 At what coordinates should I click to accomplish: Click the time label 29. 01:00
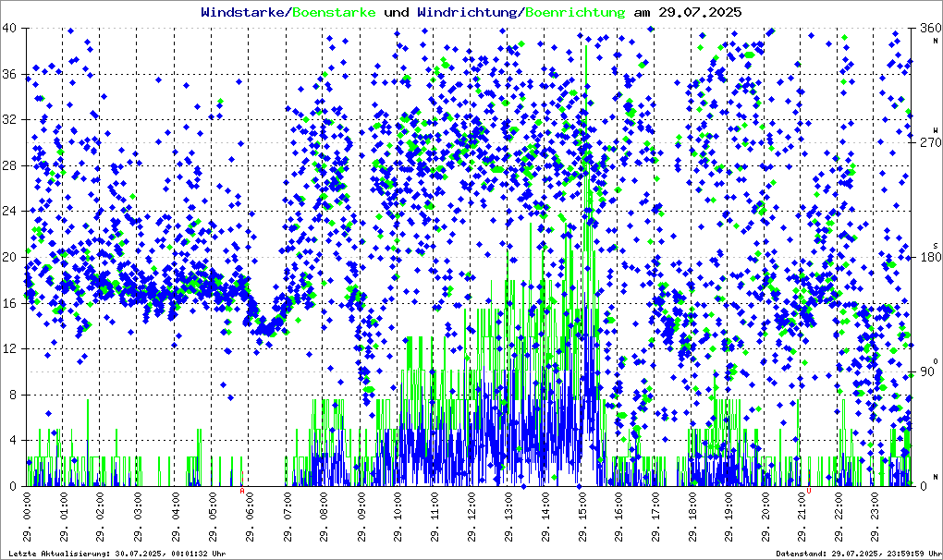[64, 517]
